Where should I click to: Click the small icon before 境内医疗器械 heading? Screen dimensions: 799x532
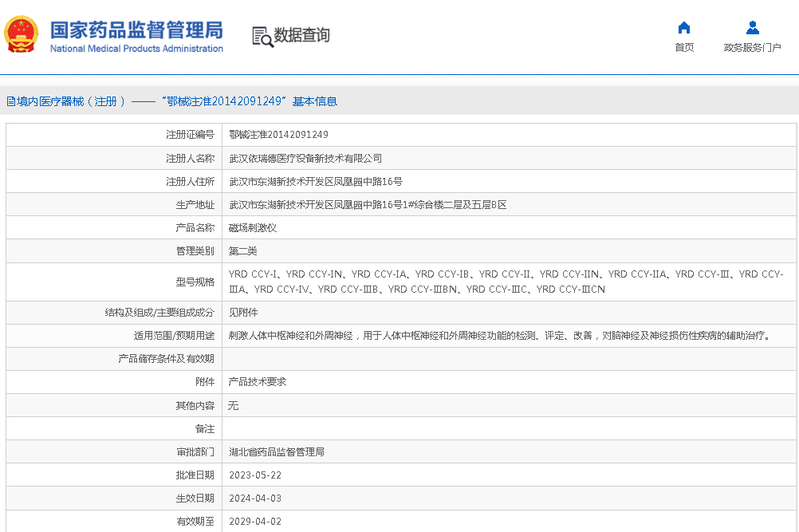(x=10, y=101)
